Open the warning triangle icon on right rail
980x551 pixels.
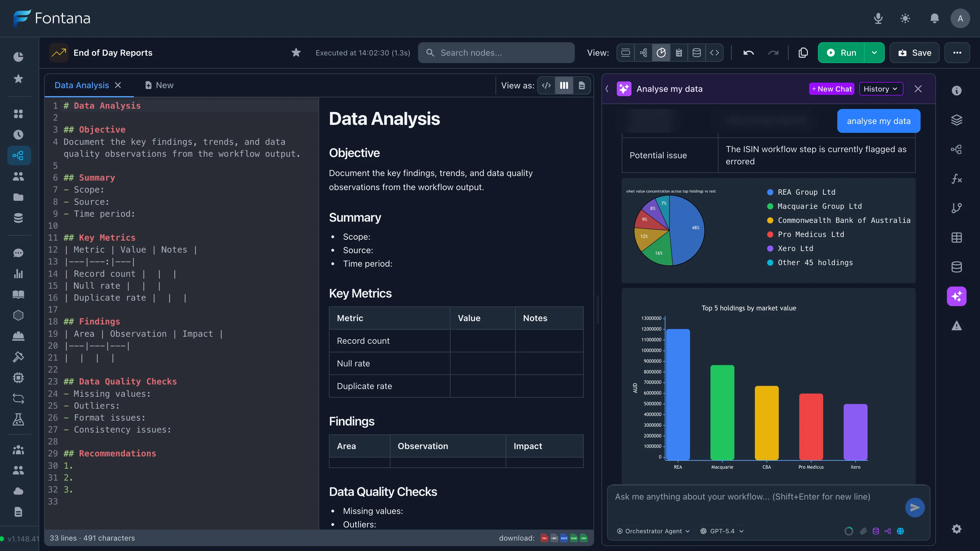click(956, 326)
